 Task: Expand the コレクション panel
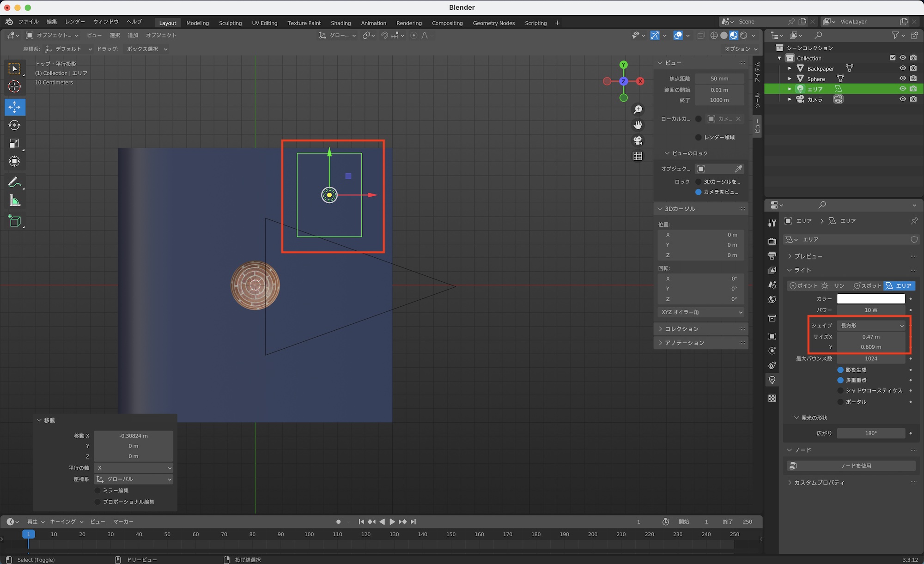(x=681, y=329)
